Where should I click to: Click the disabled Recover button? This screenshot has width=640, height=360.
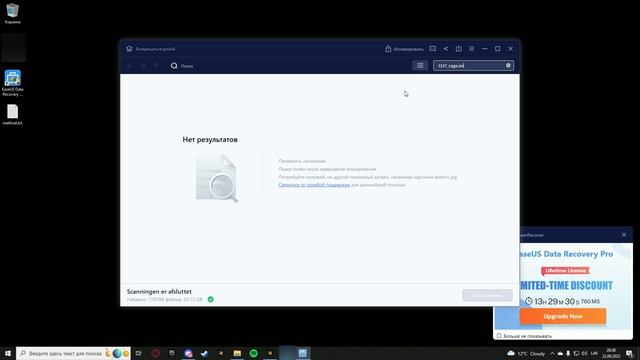point(487,295)
